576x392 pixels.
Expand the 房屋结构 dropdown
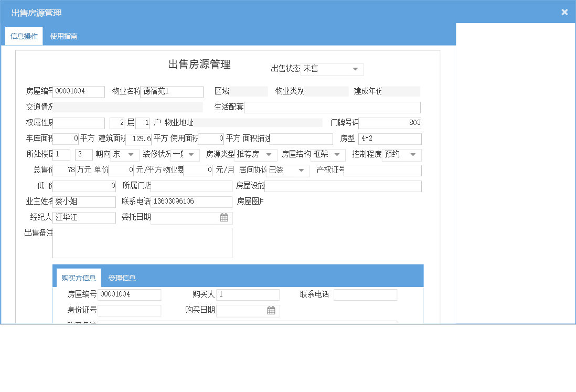[x=337, y=155]
